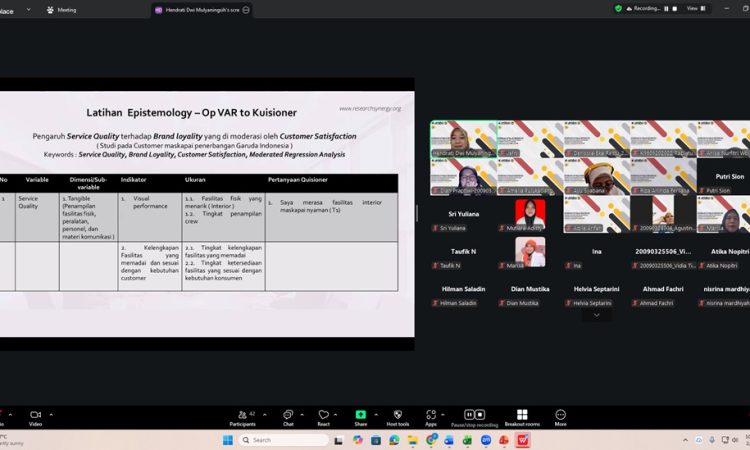
Task: Select the Mutiara participant tile with red photo
Action: coord(530,214)
